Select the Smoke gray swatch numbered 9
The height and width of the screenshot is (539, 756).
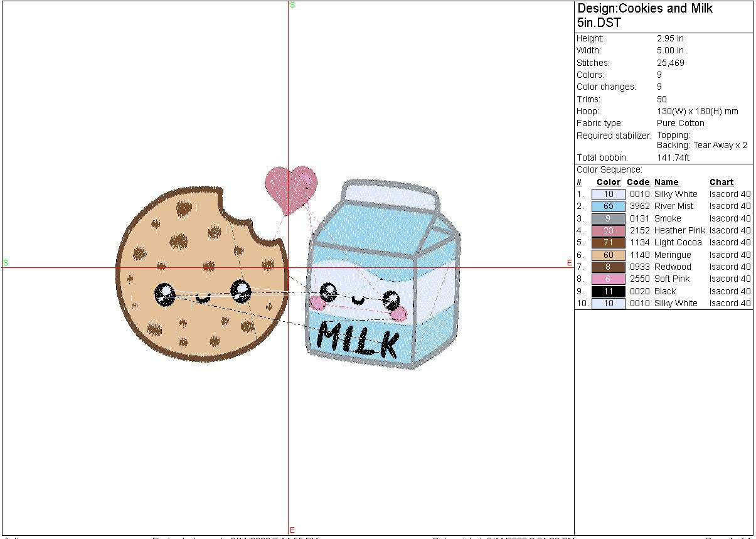pyautogui.click(x=608, y=219)
